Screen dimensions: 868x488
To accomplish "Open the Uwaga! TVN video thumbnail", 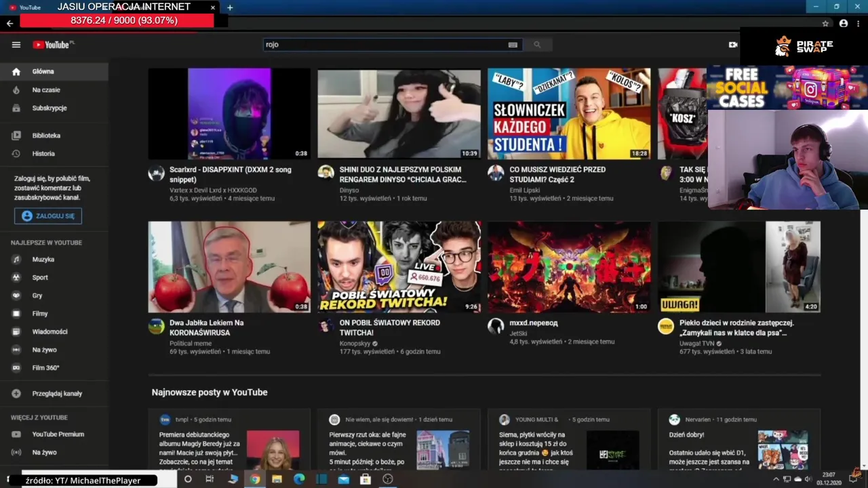I will [x=738, y=267].
